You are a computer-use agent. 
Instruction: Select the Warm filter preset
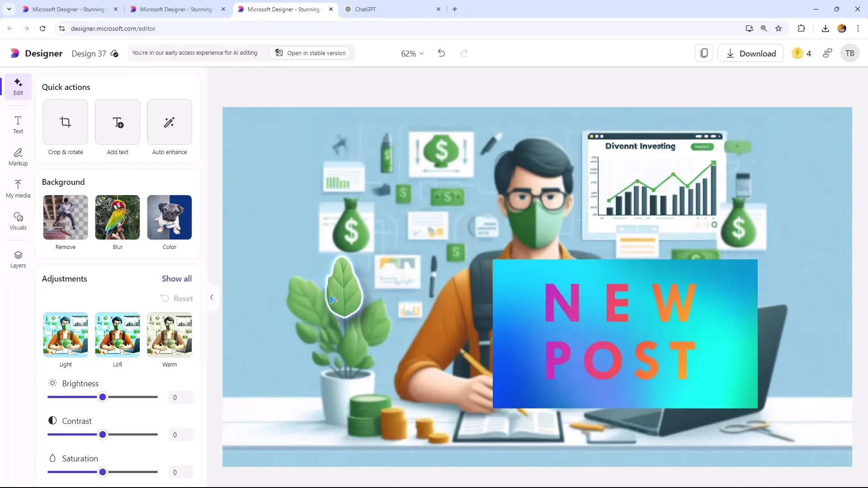pos(170,334)
